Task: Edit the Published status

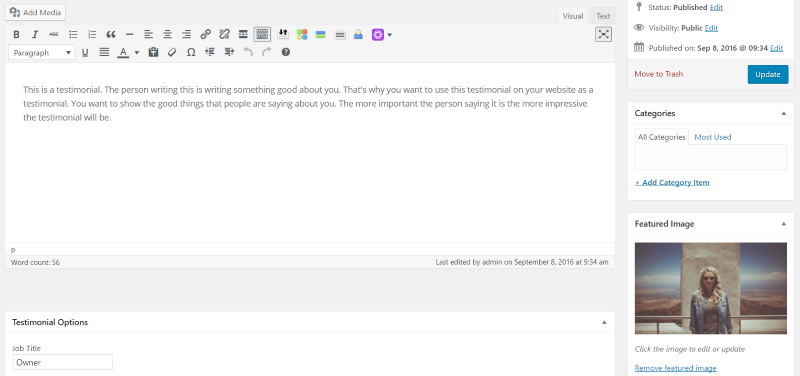Action: pos(716,8)
